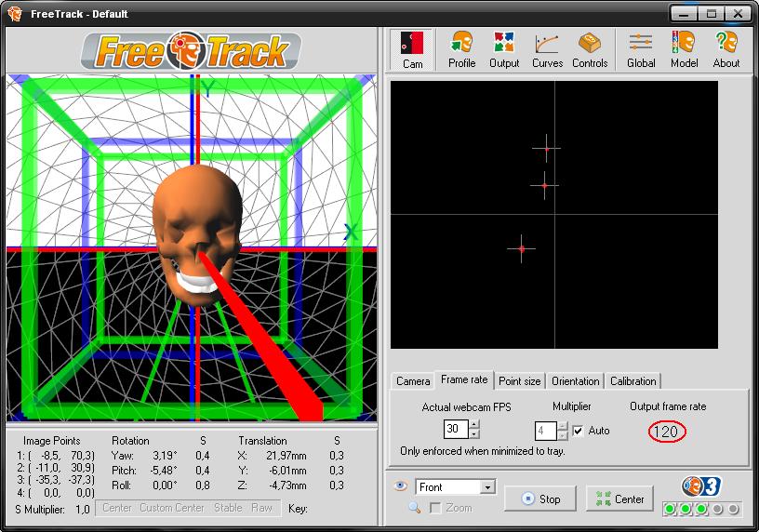The width and height of the screenshot is (759, 532).
Task: Click the Roll rotation value 0,00°
Action: pos(165,485)
